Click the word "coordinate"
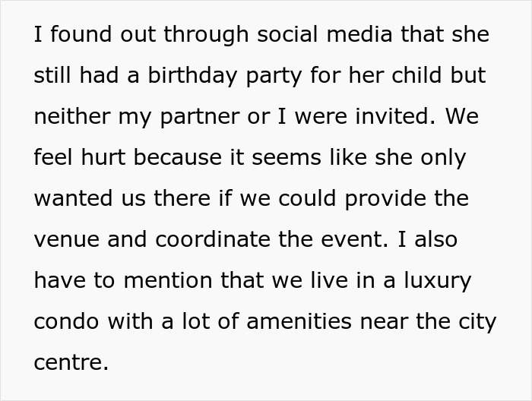The height and width of the screenshot is (401, 532). [x=211, y=240]
